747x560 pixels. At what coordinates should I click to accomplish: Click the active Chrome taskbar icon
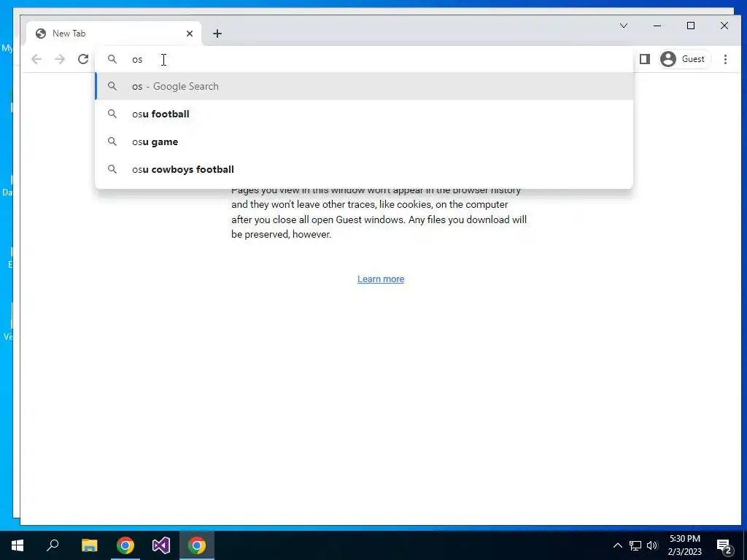tap(197, 545)
